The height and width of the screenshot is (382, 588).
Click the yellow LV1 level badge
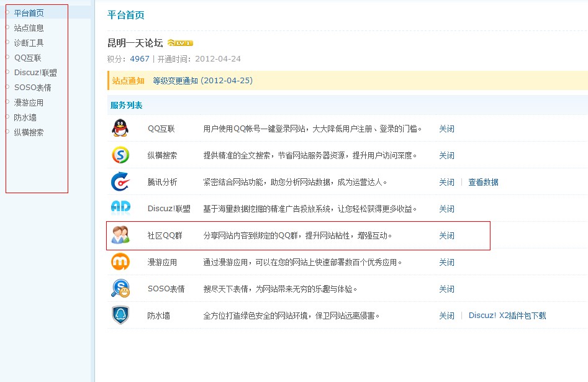180,43
